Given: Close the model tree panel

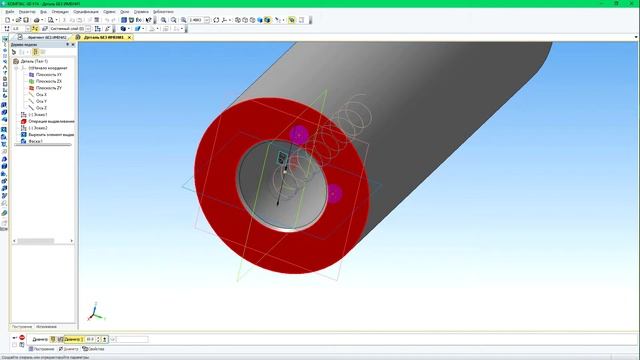Looking at the screenshot, I should point(73,44).
